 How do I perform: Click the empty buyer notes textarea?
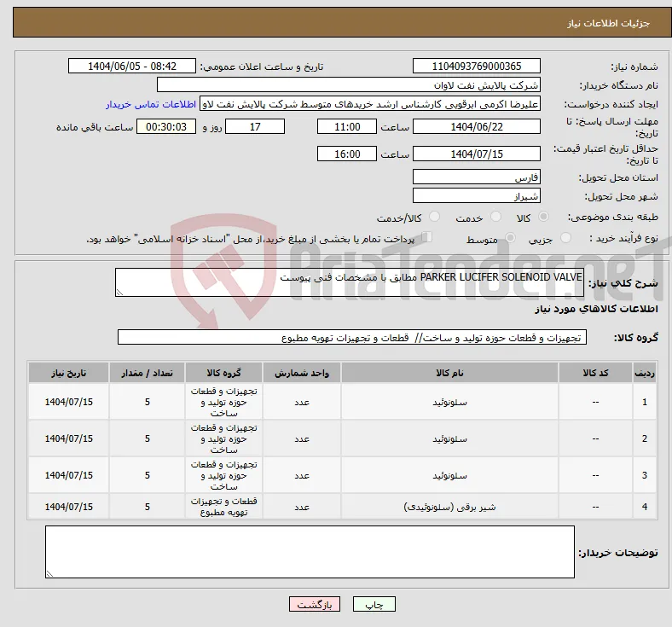click(x=310, y=552)
